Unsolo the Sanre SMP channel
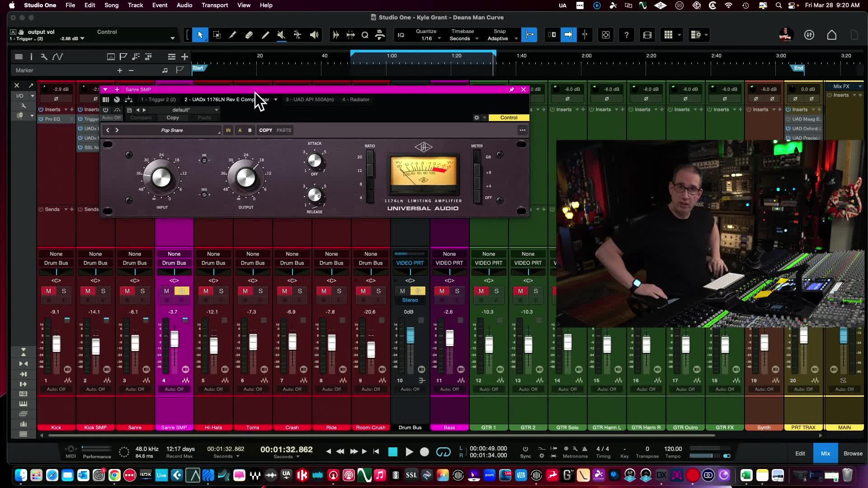Viewport: 868px width, 488px height. click(182, 291)
